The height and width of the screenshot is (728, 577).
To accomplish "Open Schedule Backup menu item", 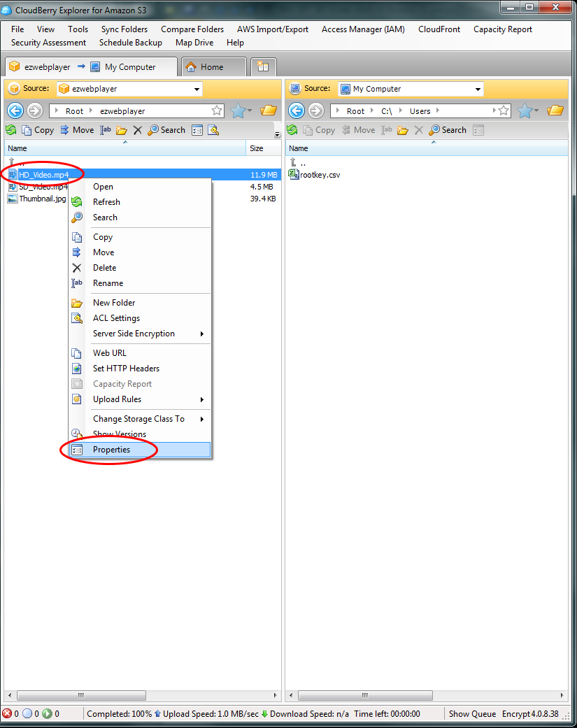I will [131, 43].
